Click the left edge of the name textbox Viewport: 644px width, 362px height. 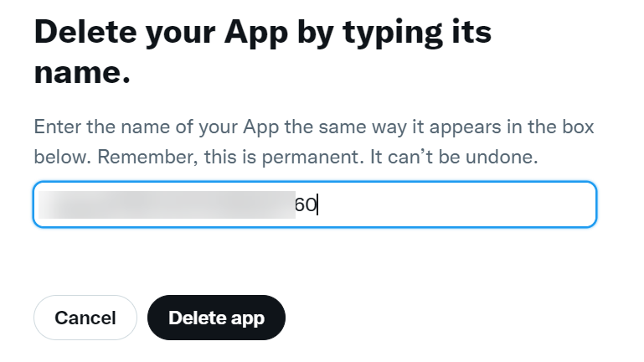39,205
